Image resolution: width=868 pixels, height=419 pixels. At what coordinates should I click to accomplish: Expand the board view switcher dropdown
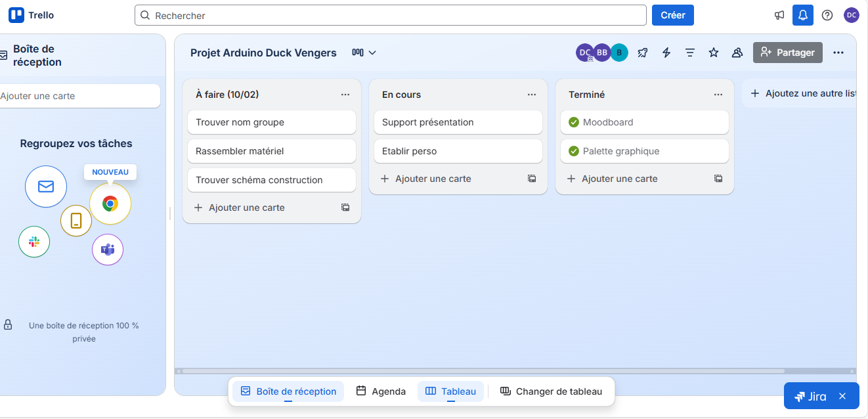point(364,53)
